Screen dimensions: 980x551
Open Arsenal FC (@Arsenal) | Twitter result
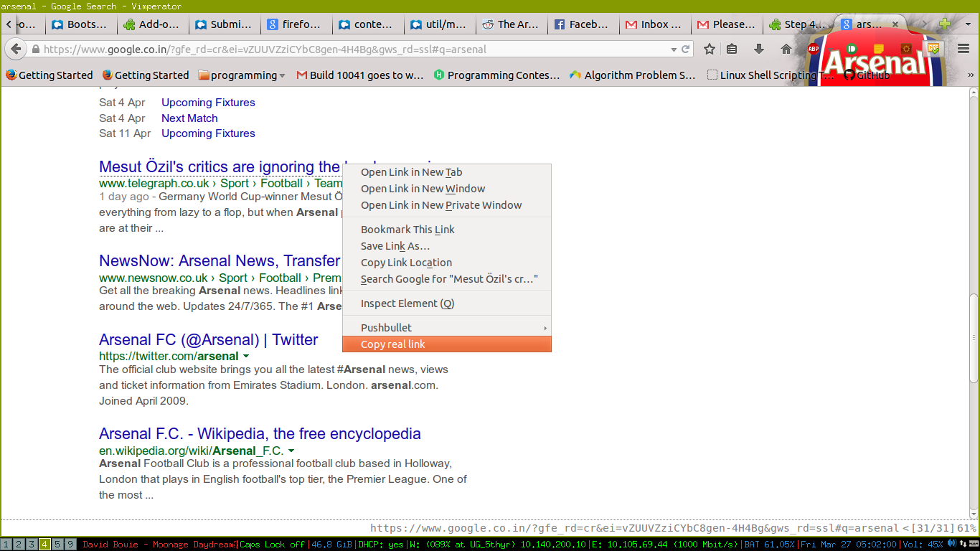point(209,339)
